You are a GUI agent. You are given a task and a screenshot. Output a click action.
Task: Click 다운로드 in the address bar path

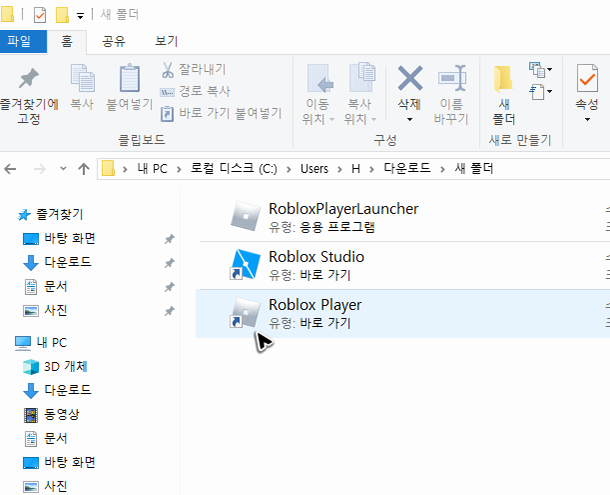pos(407,169)
